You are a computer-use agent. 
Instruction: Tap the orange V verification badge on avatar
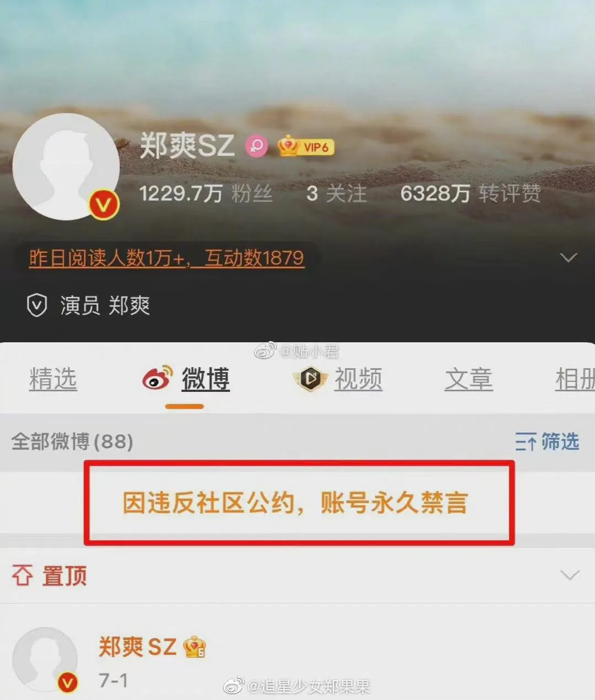(104, 204)
